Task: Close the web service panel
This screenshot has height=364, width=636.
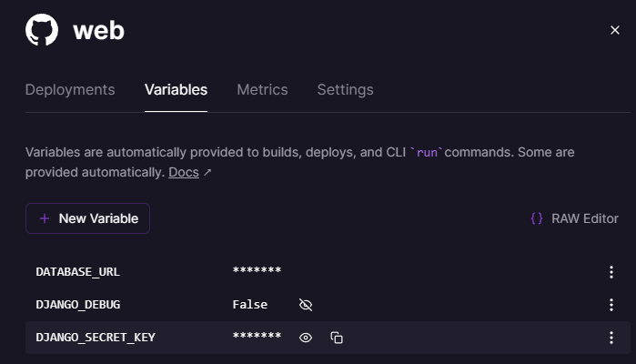Action: pyautogui.click(x=615, y=30)
